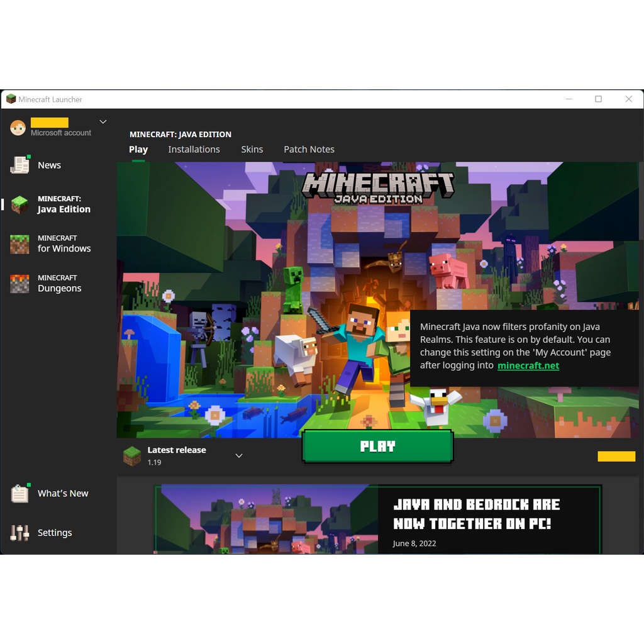Open the Skins tab
This screenshot has height=644, width=644.
pyautogui.click(x=252, y=149)
